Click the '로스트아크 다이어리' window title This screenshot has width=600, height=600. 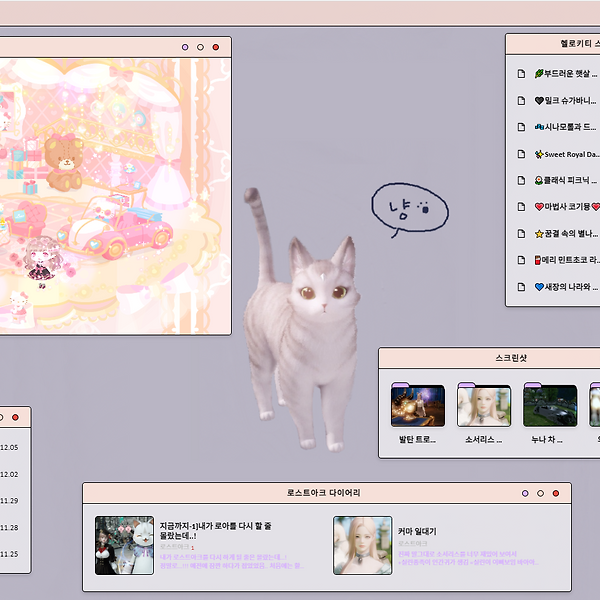(x=324, y=493)
